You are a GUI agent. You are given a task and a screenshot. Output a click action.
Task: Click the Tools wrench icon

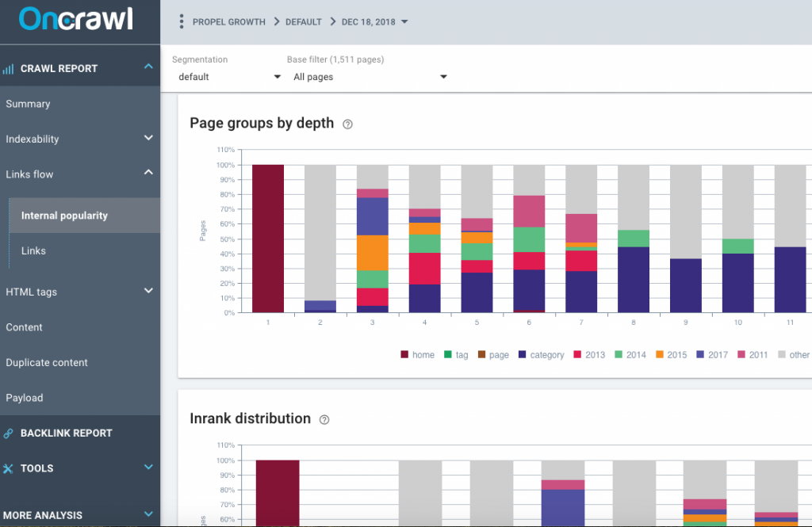click(8, 468)
